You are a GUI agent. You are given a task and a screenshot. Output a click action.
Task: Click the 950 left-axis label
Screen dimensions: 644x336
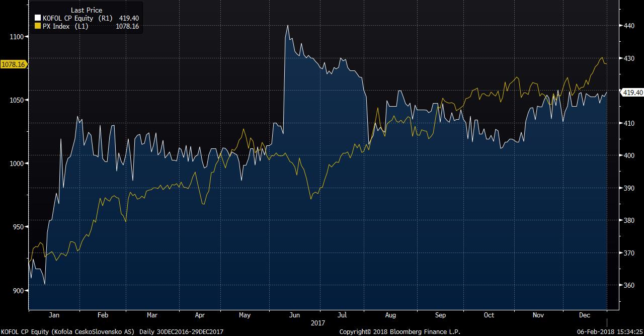pyautogui.click(x=18, y=227)
